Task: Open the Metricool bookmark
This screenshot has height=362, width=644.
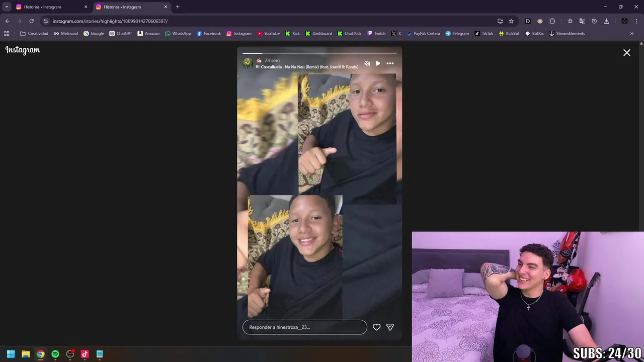Action: (65, 34)
